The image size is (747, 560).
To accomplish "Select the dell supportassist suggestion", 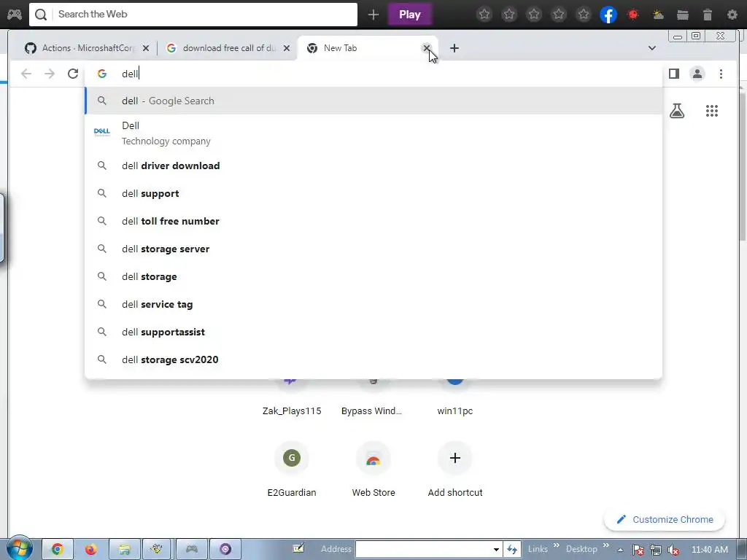I will click(x=373, y=332).
